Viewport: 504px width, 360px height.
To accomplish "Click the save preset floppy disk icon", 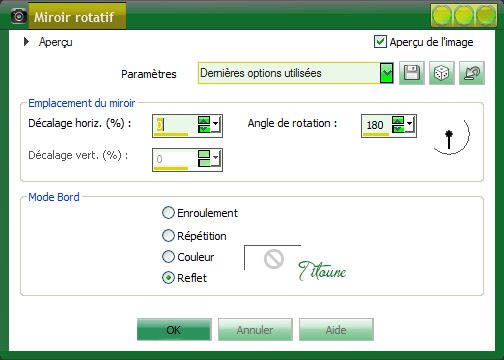I will pyautogui.click(x=412, y=73).
